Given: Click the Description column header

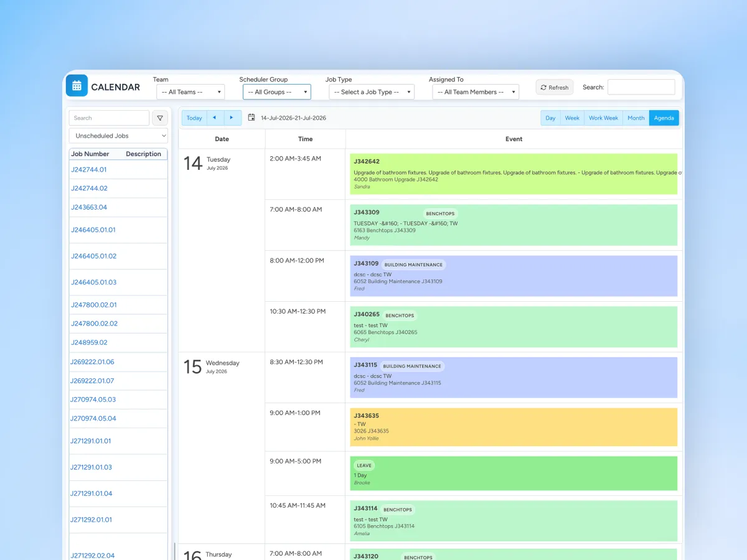Looking at the screenshot, I should coord(143,154).
